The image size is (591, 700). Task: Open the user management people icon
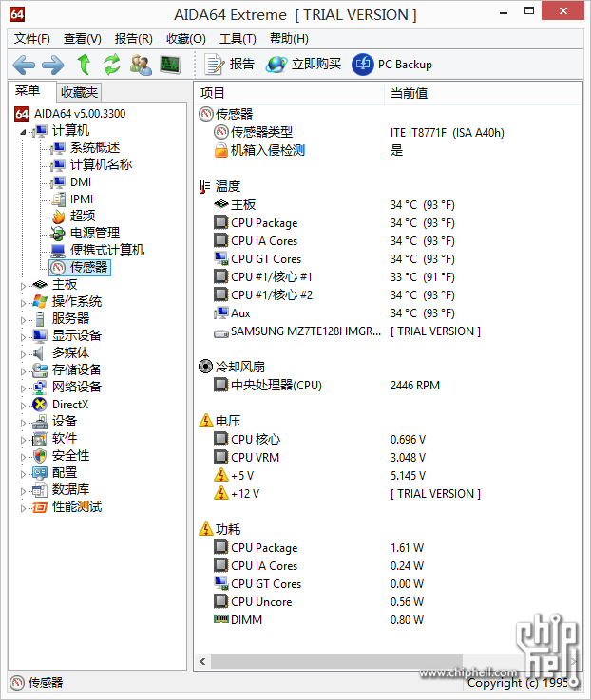click(x=141, y=65)
